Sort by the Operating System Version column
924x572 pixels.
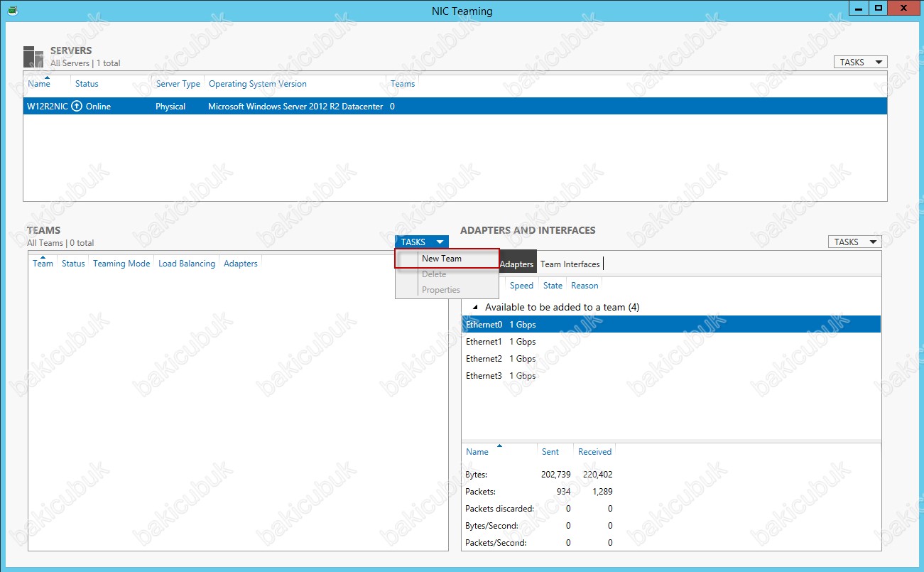pos(258,84)
